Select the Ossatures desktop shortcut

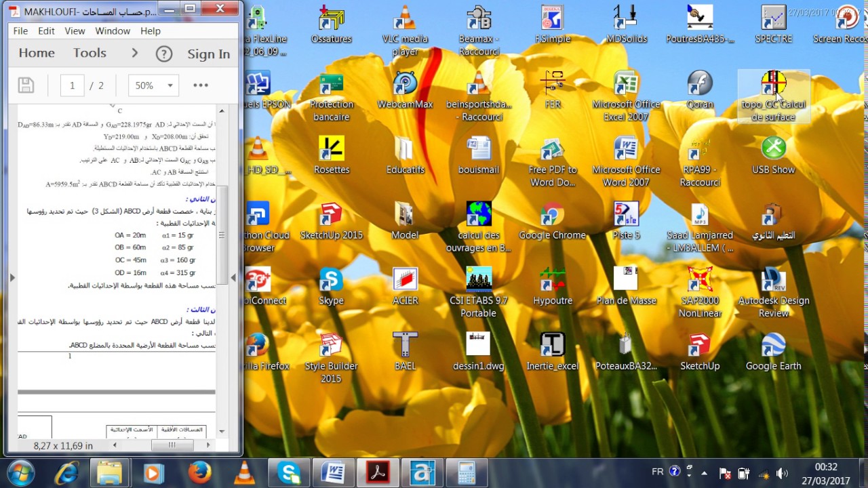tap(332, 26)
